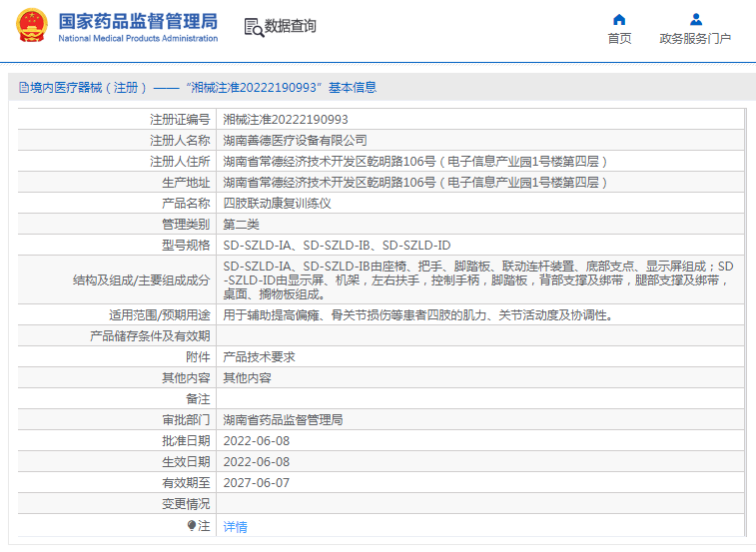Click the 审批部门 row label

[x=186, y=420]
